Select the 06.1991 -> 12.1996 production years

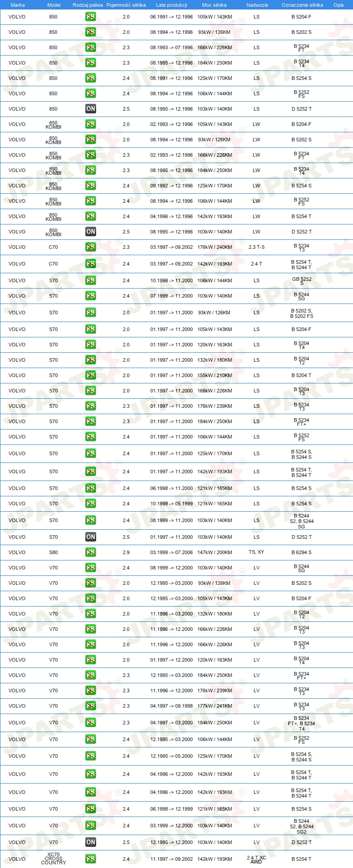pos(172,17)
